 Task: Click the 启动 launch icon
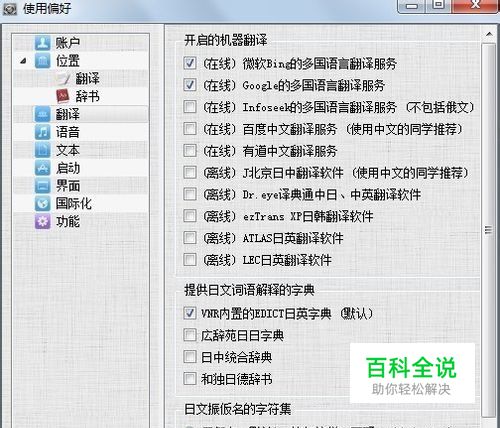43,168
